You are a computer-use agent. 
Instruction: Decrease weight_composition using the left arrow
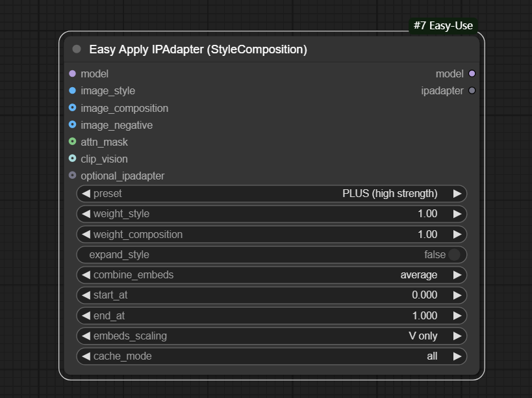point(86,235)
